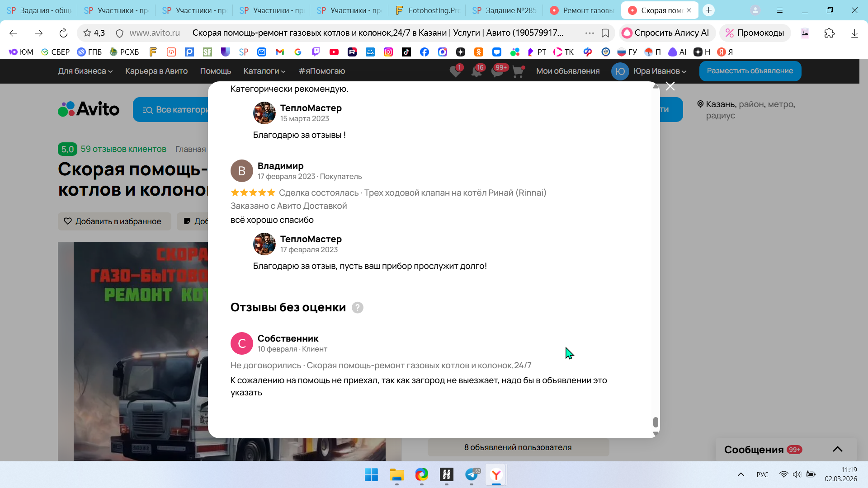Open browser extensions puzzle icon

tap(829, 33)
